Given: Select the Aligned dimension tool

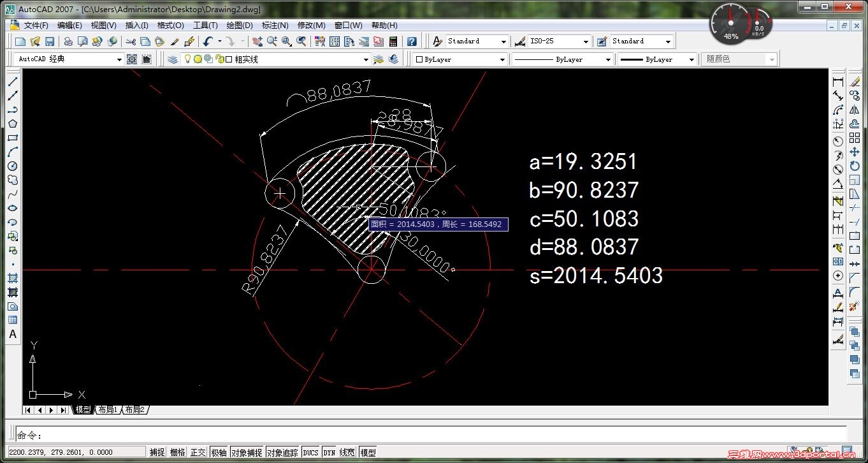Looking at the screenshot, I should [x=838, y=96].
